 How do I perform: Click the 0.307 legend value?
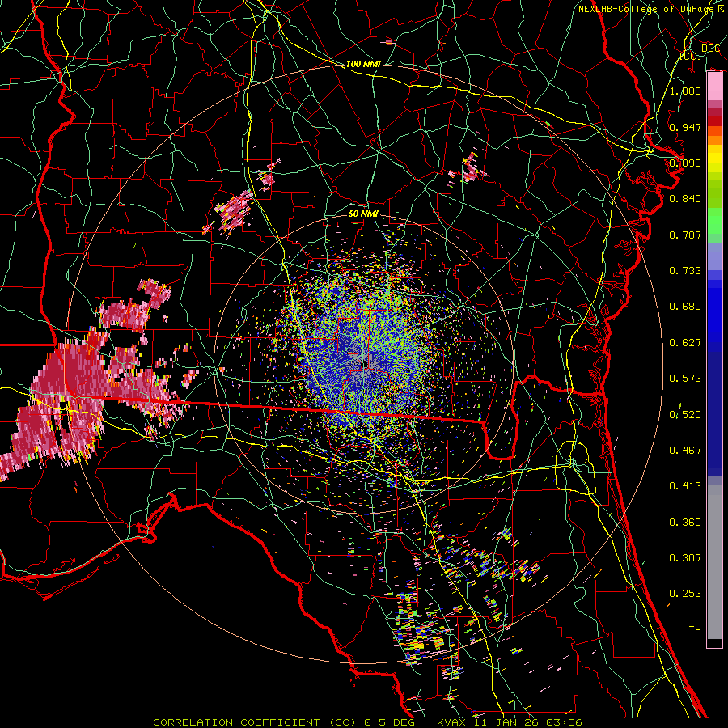tap(685, 557)
